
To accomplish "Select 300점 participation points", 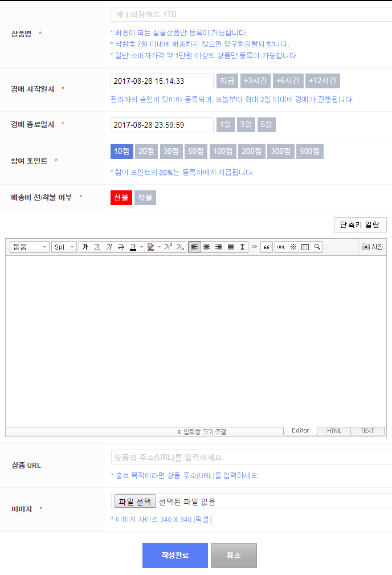I will [x=280, y=152].
